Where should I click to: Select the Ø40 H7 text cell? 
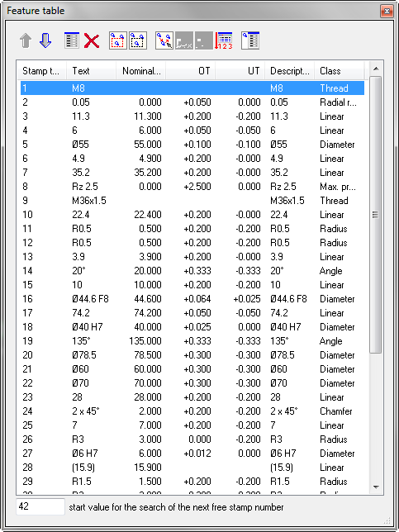(88, 327)
